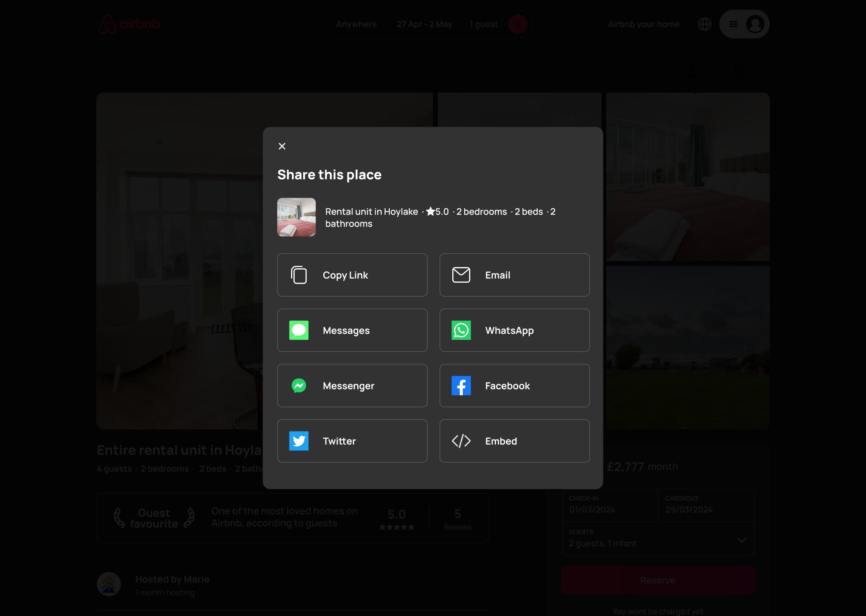Image resolution: width=866 pixels, height=616 pixels.
Task: Click the red search magnifier icon
Action: point(517,24)
